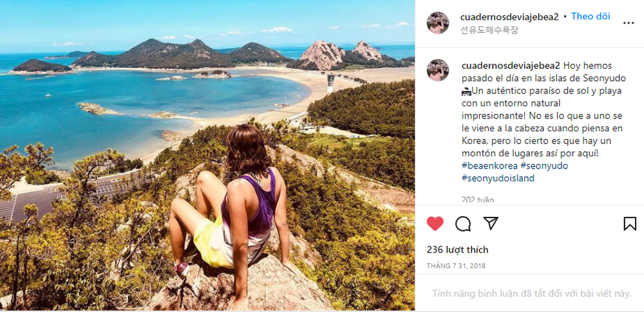Viewport: 644px width, 312px height.
Task: Click caption profile avatar thumbnail
Action: click(x=437, y=70)
